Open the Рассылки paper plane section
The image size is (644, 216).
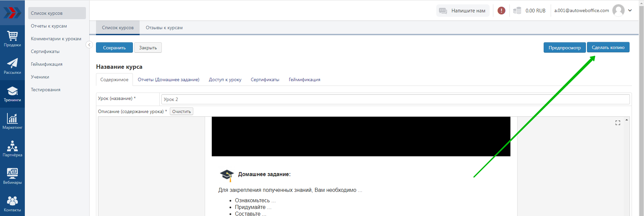tap(12, 66)
